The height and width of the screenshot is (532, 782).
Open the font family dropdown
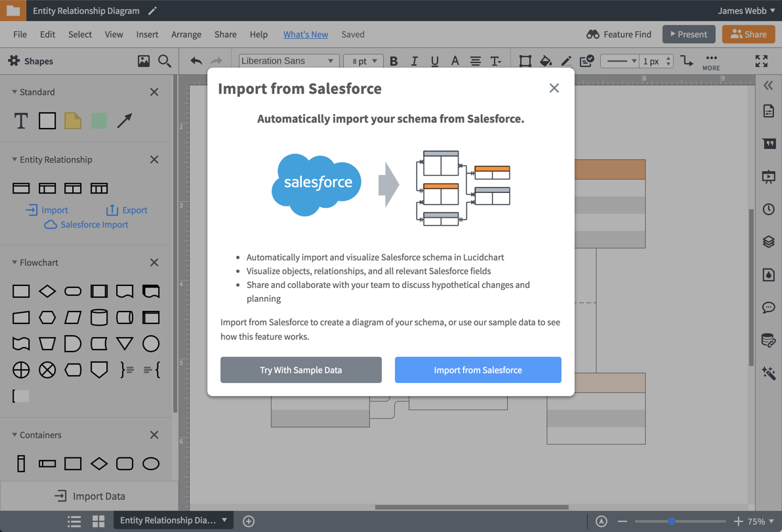click(289, 60)
